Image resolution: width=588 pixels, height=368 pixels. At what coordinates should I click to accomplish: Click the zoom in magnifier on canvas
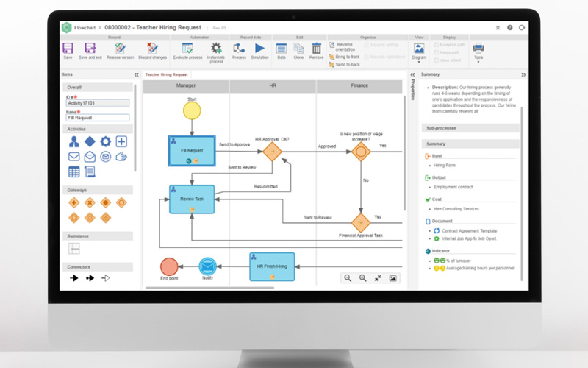coord(362,278)
